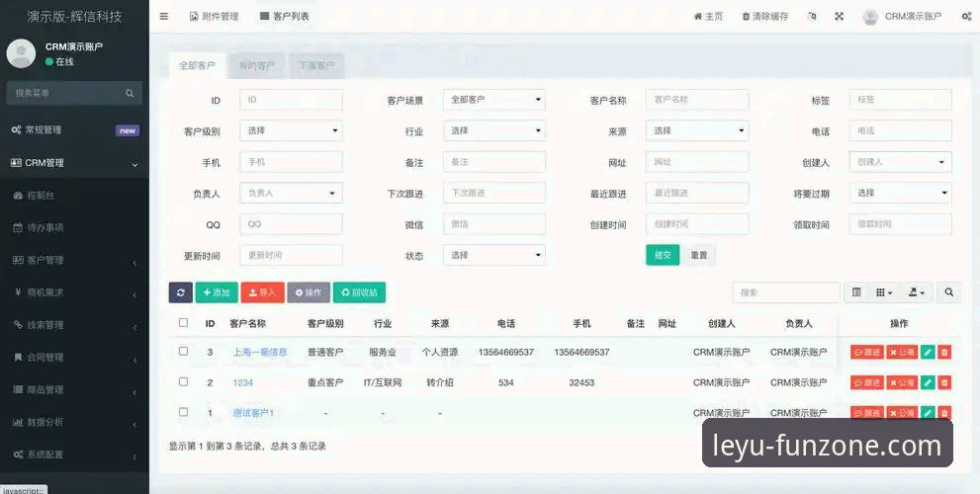The width and height of the screenshot is (980, 494).
Task: Toggle the hamburger sidebar menu icon
Action: point(164,16)
